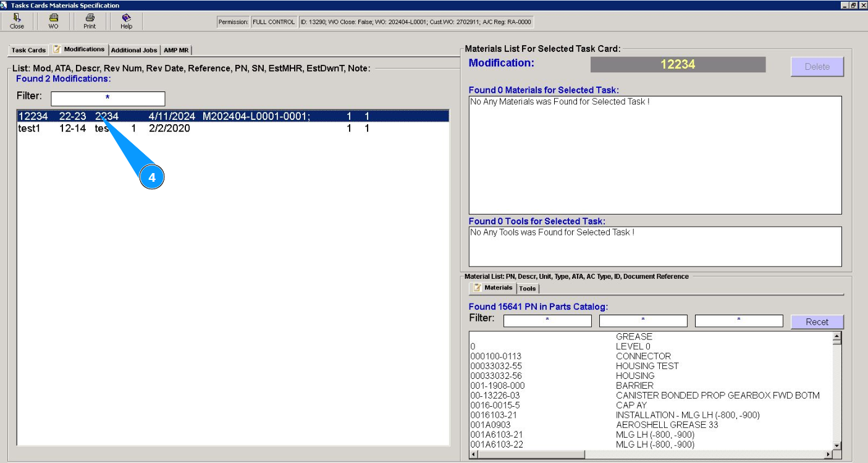Screen dimensions: 868x463
Task: Focus the Modifications list Filter field
Action: pos(108,98)
